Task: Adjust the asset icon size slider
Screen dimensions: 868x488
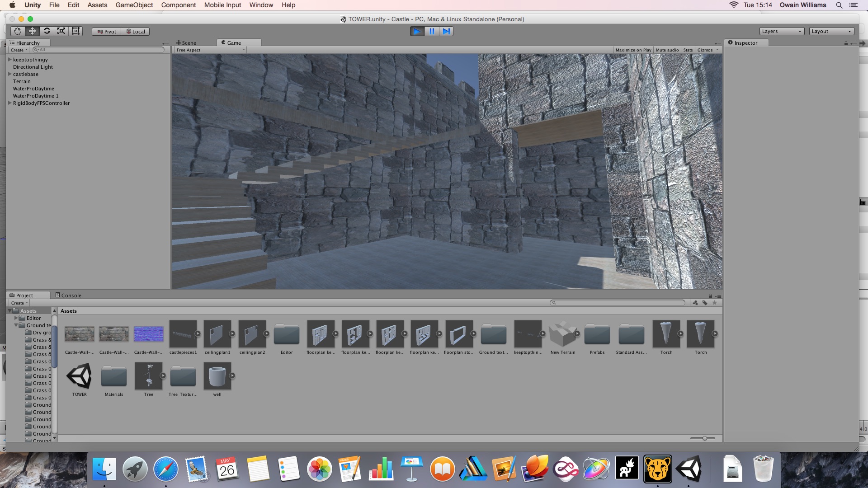Action: coord(704,438)
